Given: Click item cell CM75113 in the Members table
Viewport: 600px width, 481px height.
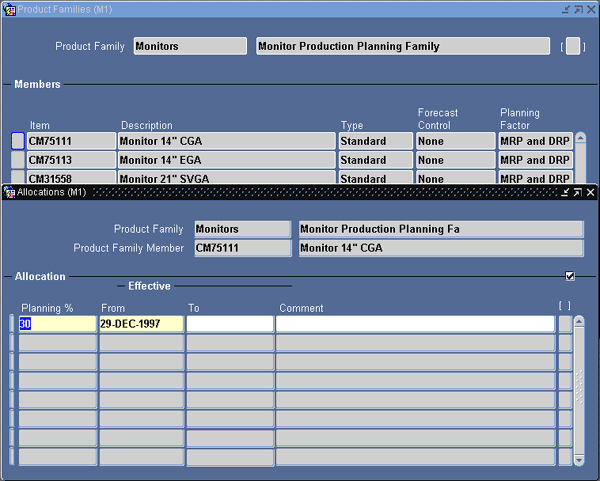Looking at the screenshot, I should pos(71,160).
